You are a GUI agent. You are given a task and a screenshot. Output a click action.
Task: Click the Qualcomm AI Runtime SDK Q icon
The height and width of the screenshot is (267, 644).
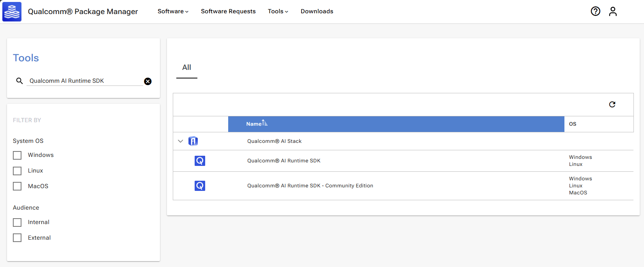tap(200, 160)
